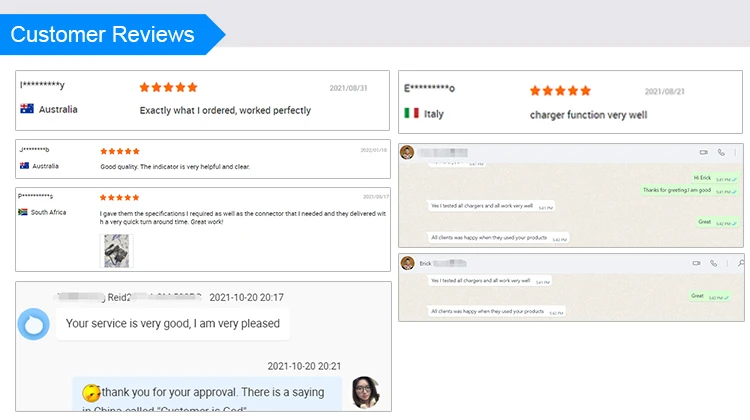Screen dimensions: 750x420
Task: Click the emoji in the thank you message
Action: (x=91, y=393)
